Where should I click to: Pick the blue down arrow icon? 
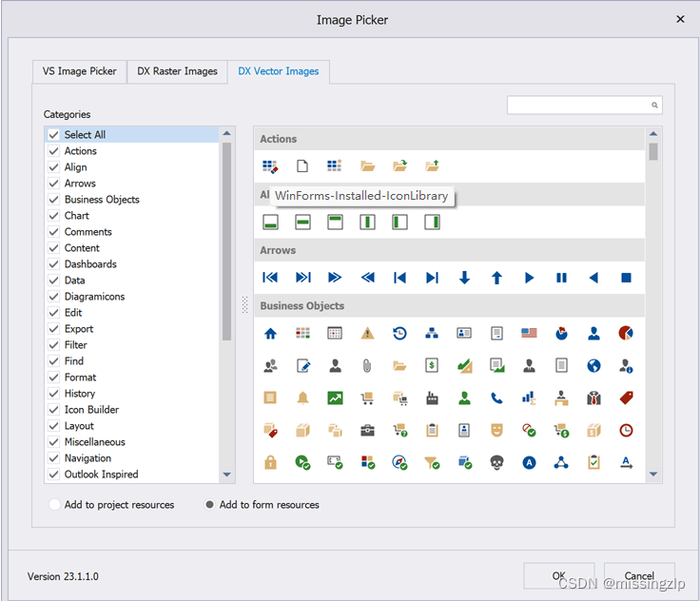[x=464, y=278]
